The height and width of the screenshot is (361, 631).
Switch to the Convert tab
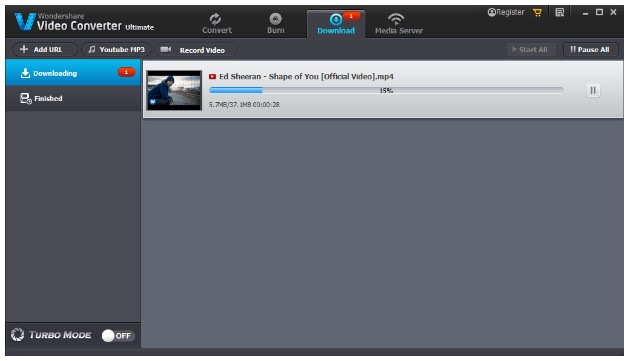click(217, 23)
